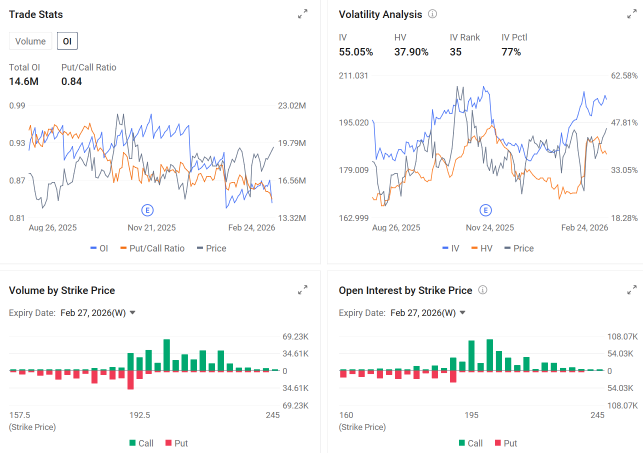Open Volume by Strike expiry date dropdown
Screen dimensions: 643x453
click(98, 313)
